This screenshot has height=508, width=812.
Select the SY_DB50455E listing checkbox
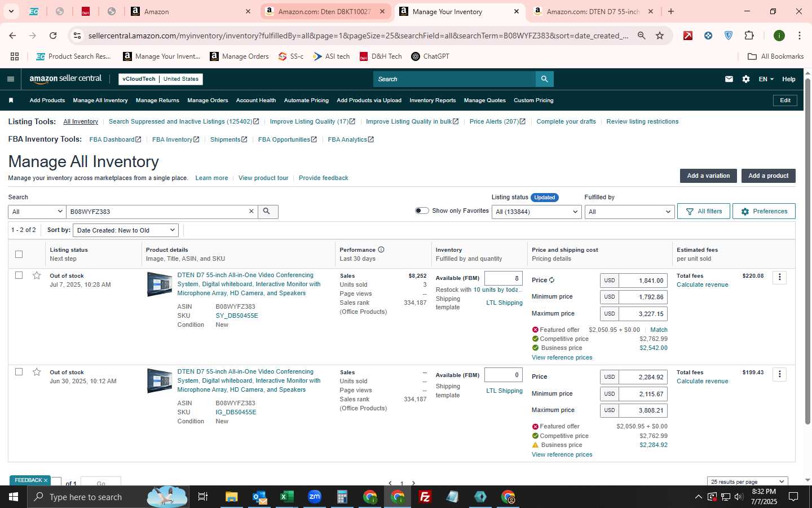pos(19,275)
